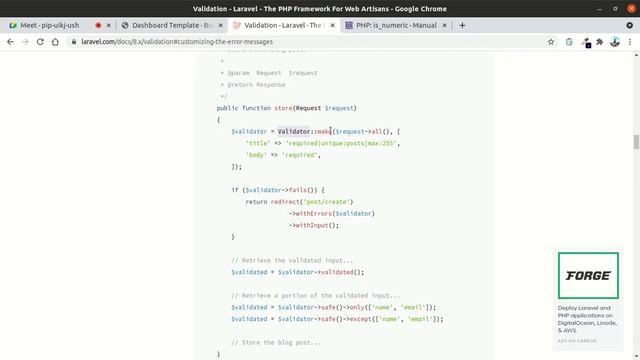This screenshot has height=360, width=640.
Task: Click extension icon with blue badge
Action: coord(587,42)
